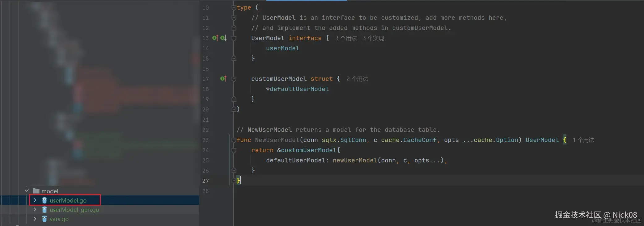Click the Go file icon of userModel_gen.go

[44, 210]
